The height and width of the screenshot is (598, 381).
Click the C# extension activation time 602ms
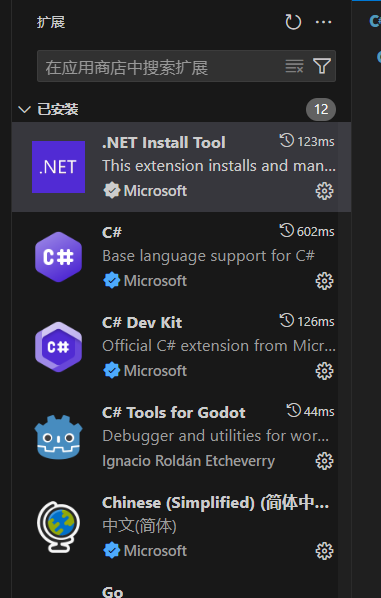pos(307,231)
